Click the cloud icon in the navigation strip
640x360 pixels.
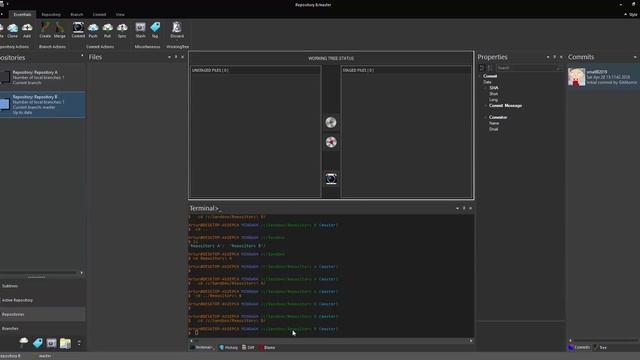[24, 343]
